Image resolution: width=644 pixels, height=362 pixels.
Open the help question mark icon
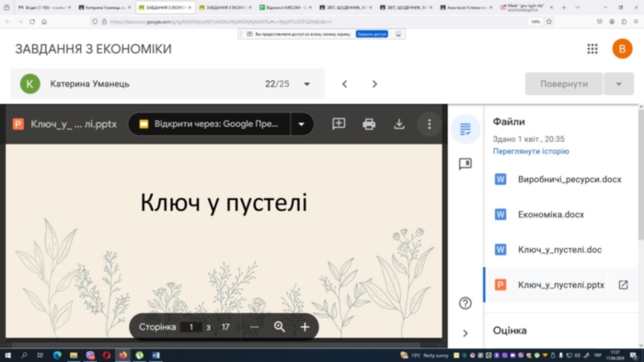tap(466, 303)
